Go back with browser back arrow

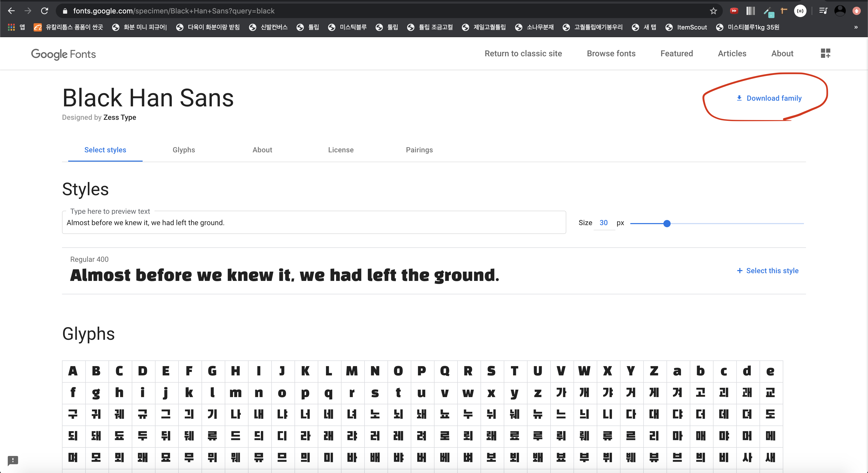pos(11,11)
